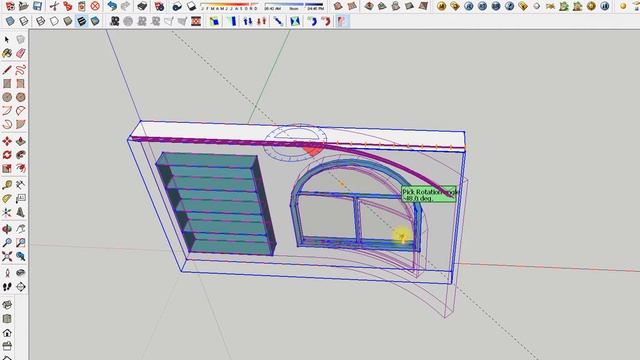Select the Line pencil tool
The image size is (640, 360).
tap(7, 70)
